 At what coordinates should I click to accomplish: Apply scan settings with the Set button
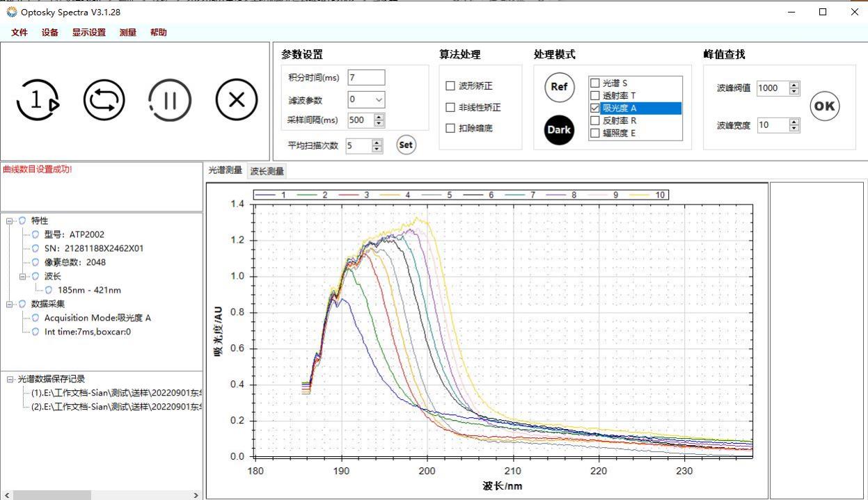406,145
